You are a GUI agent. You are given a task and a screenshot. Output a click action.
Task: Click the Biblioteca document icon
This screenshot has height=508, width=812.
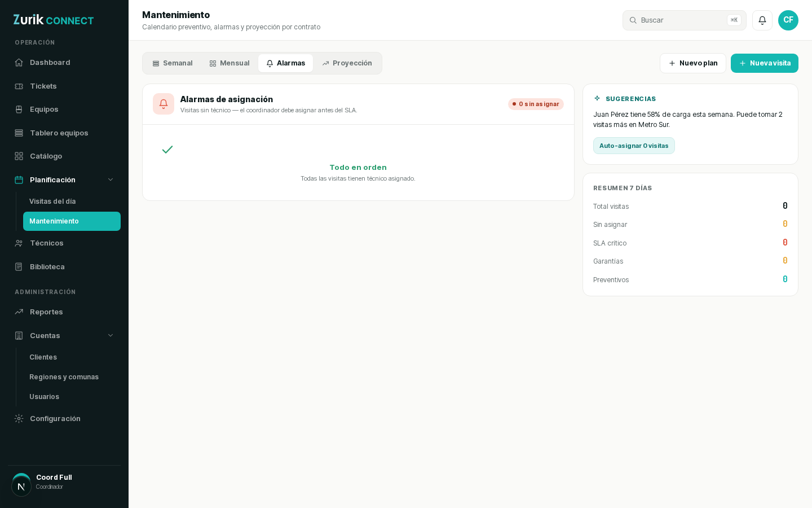click(x=19, y=267)
